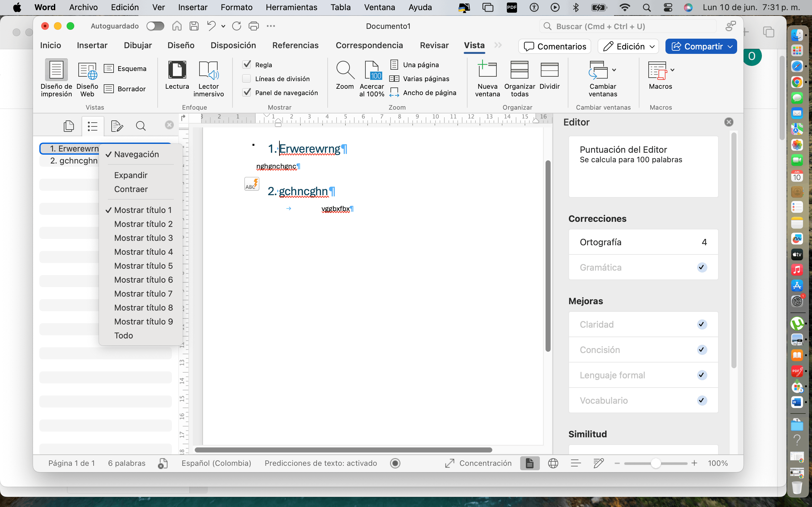Expand the Macros dropdown arrow
812x507 pixels.
coord(672,70)
